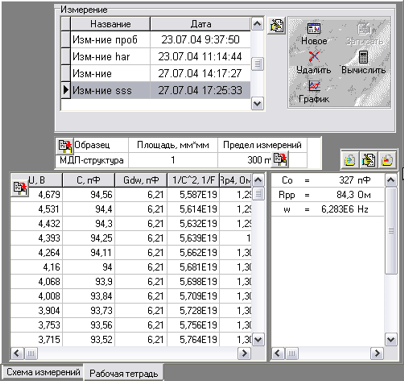Click down arrow of results panel scrollbar
Screen dimensions: 404x381
tap(391, 340)
